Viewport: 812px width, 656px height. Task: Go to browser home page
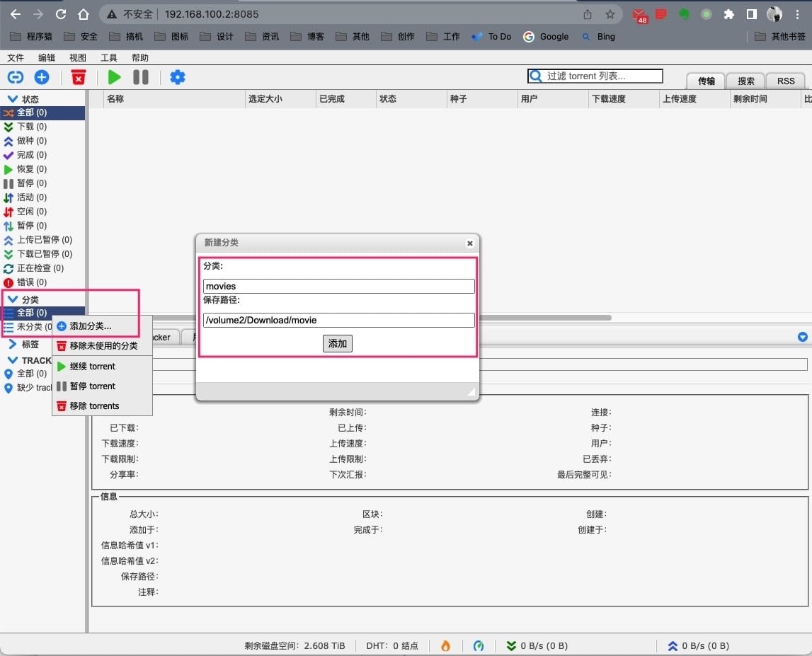(84, 14)
